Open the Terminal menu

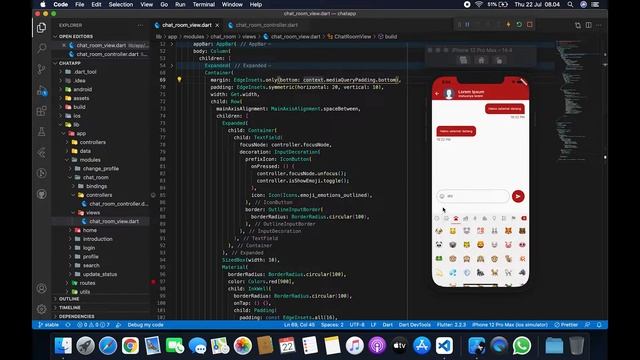(203, 4)
